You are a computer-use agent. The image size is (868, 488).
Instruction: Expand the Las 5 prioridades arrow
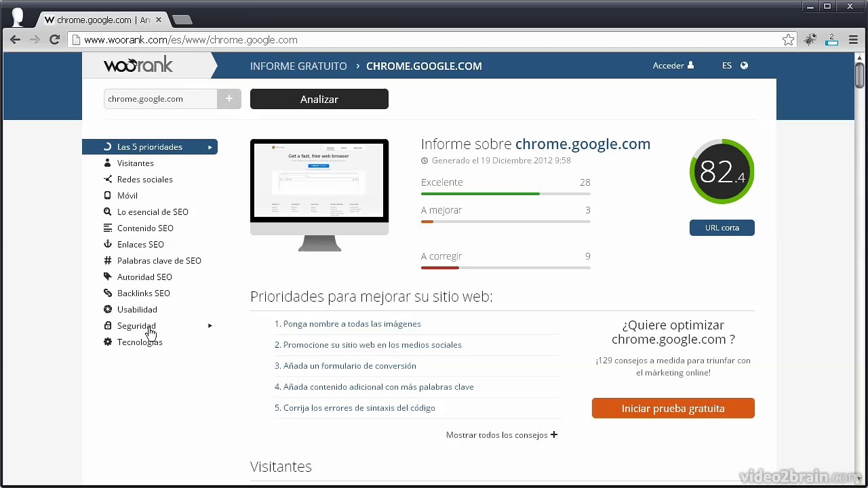coord(210,147)
